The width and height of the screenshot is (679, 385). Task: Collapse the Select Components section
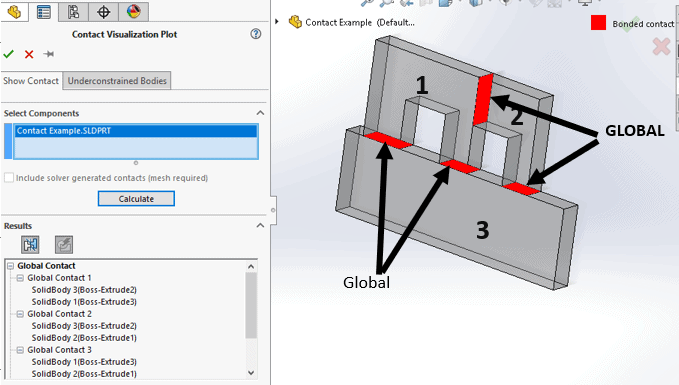tap(260, 113)
